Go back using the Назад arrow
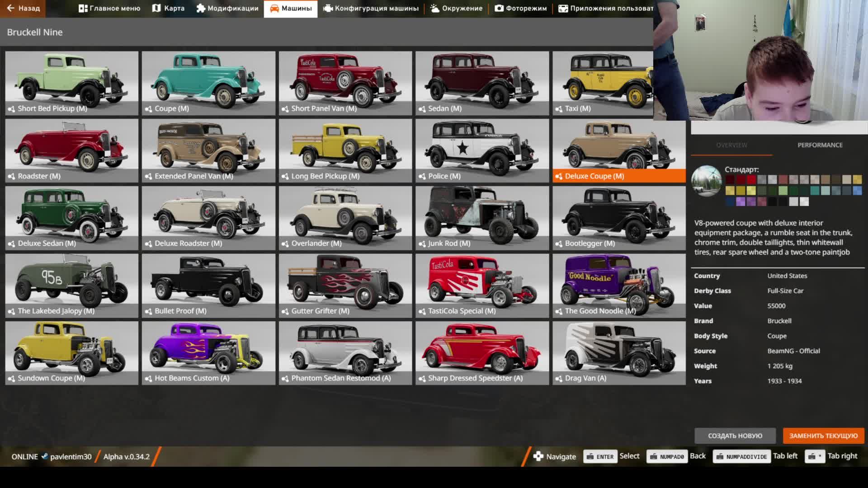This screenshot has height=488, width=868. coord(23,8)
